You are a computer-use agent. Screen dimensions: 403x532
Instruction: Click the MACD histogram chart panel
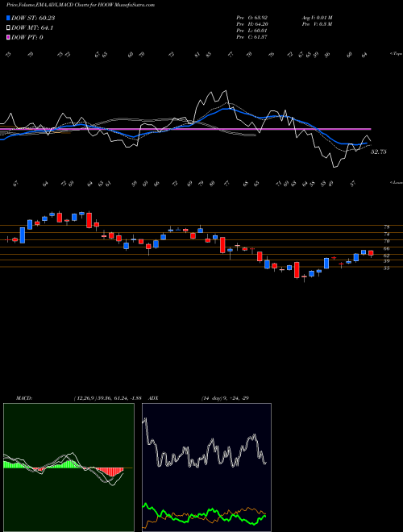click(x=69, y=468)
